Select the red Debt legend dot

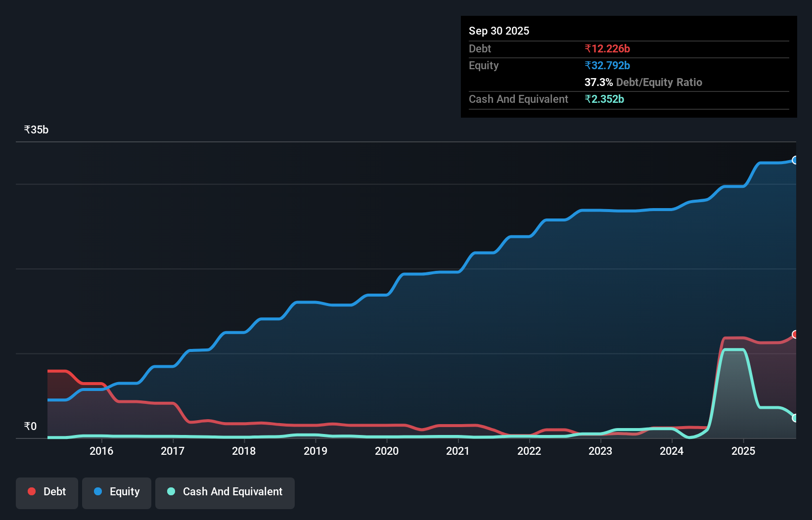(32, 491)
